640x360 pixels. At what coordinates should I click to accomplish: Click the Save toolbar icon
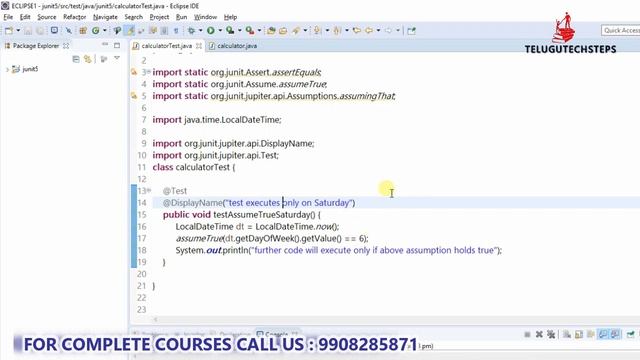(x=28, y=31)
